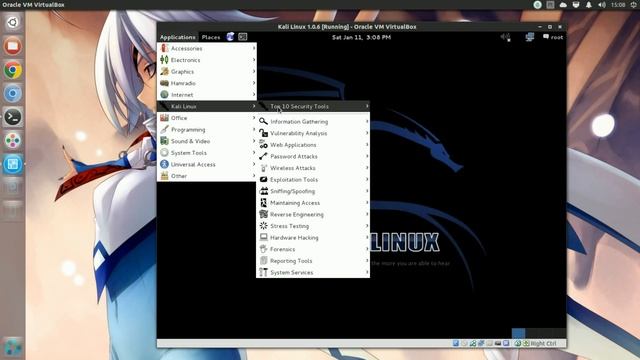Expand System Services submenu arrow

coord(367,272)
